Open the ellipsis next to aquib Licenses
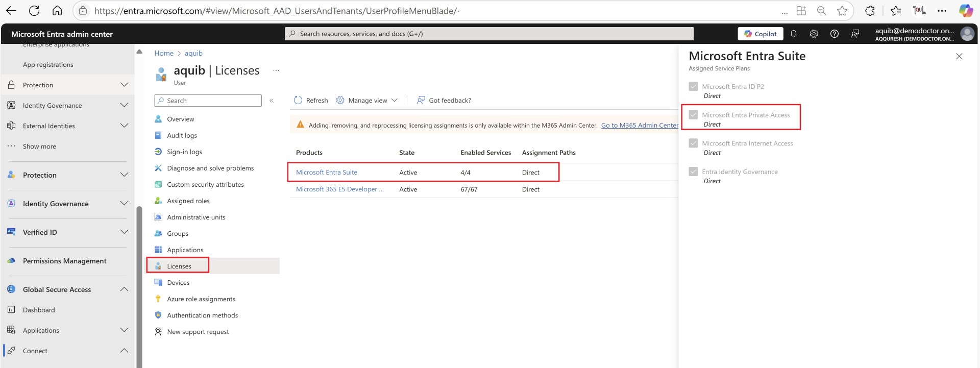The width and height of the screenshot is (980, 368). click(276, 70)
